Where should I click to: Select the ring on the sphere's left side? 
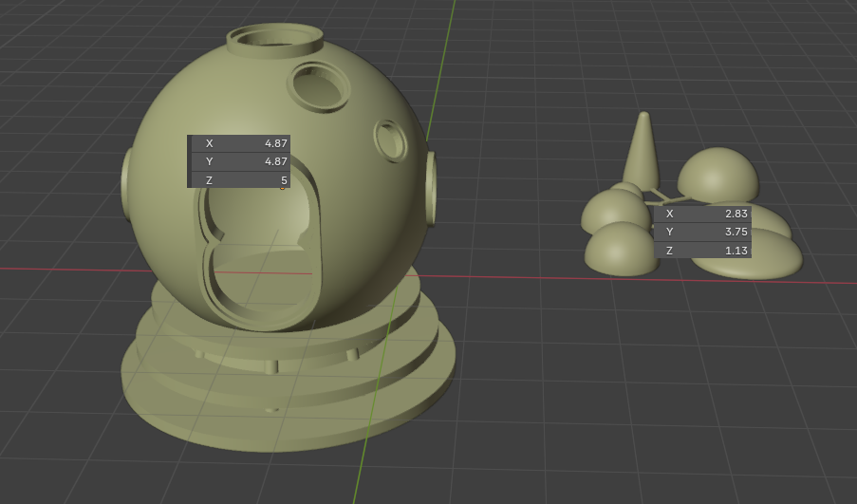point(126,185)
